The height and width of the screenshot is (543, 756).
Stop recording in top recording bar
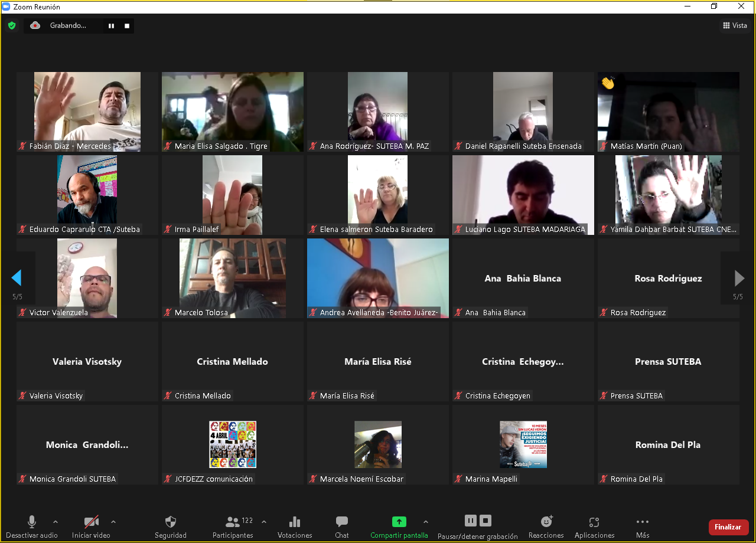click(x=126, y=26)
